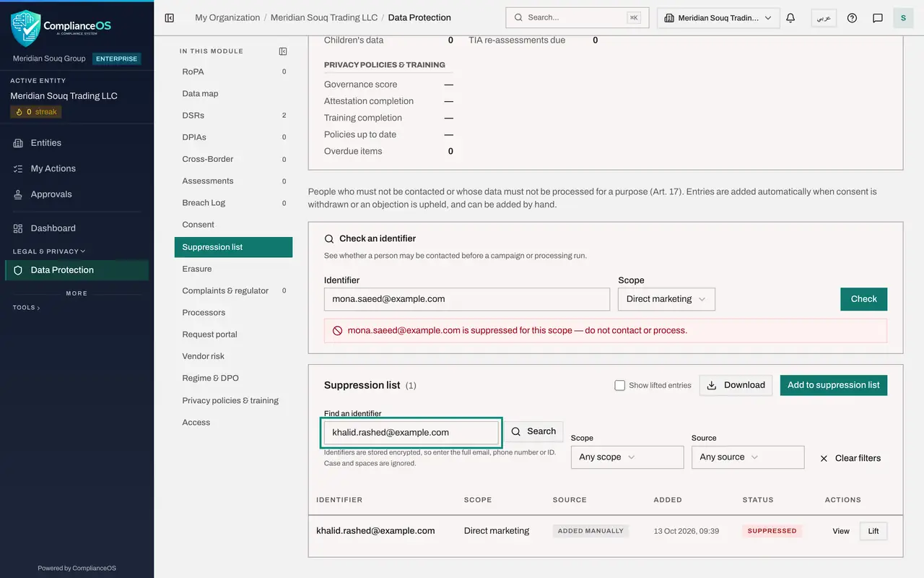View the khalid.rashed@example.com entry
Screen dimensions: 924x578
point(841,531)
